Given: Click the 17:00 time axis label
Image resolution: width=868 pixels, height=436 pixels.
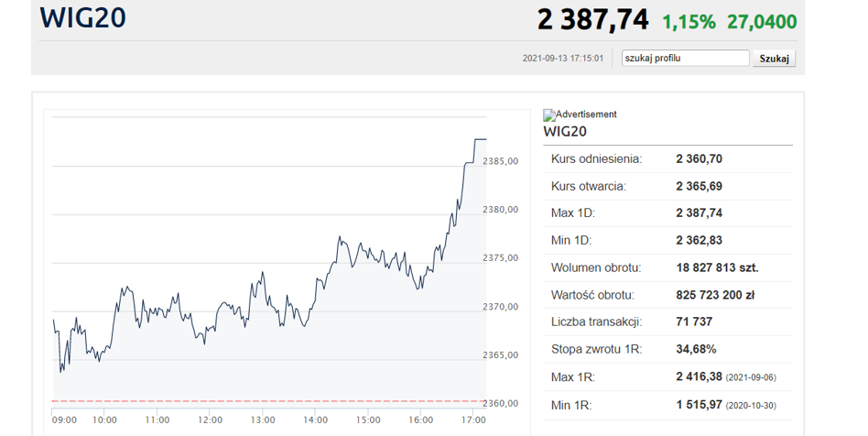Looking at the screenshot, I should (x=473, y=420).
